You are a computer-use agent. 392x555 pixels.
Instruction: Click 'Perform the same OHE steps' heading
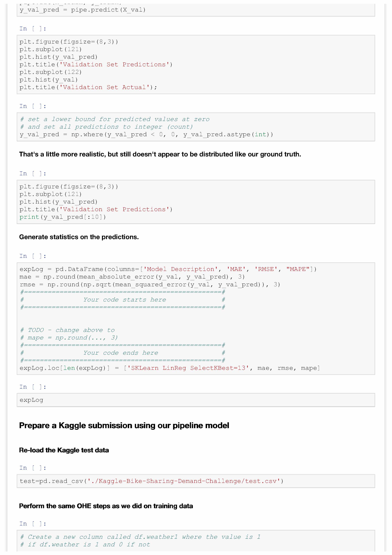[x=106, y=506]
